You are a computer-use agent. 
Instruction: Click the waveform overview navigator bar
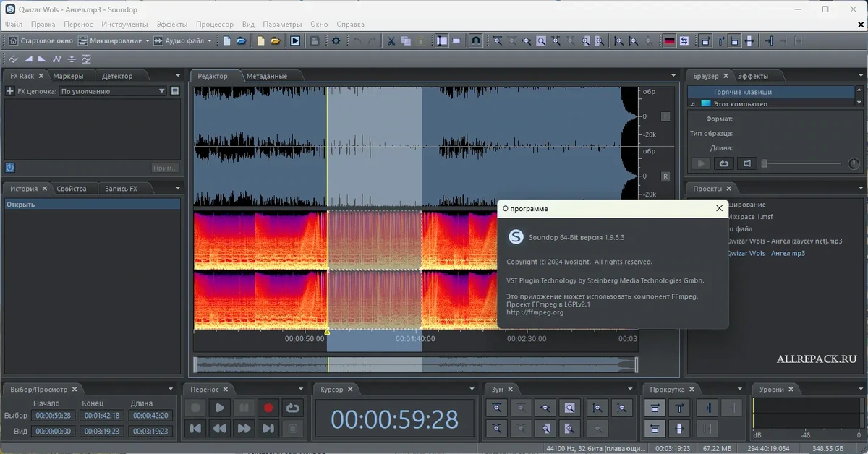416,365
